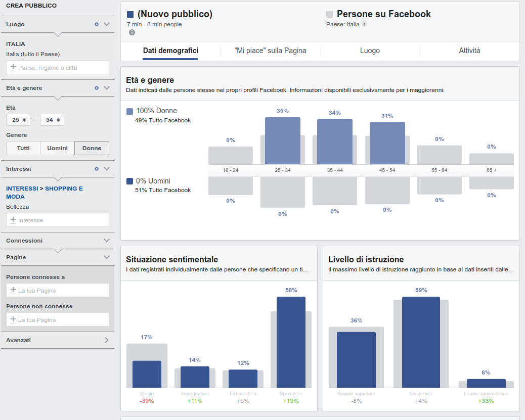Click La tua Pagina under Persone connesse a
The image size is (525, 420).
pyautogui.click(x=58, y=290)
